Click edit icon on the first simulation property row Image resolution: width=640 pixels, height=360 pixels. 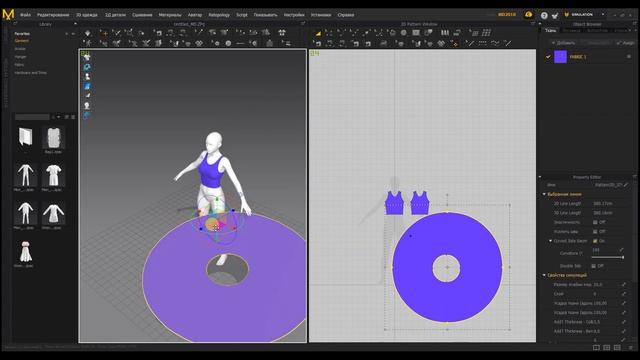(x=624, y=284)
